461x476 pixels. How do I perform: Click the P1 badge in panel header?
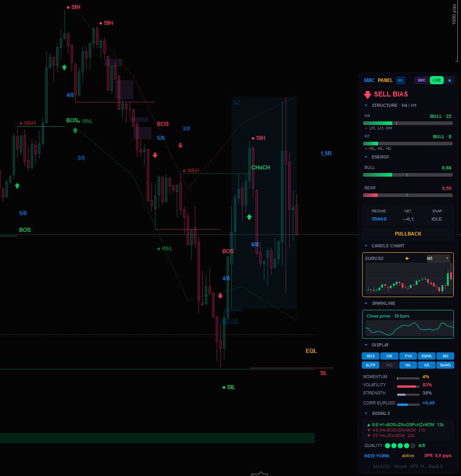click(x=400, y=80)
